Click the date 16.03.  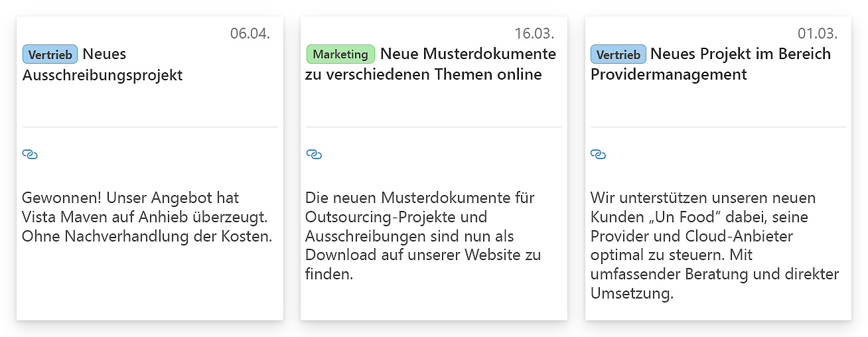(x=534, y=33)
